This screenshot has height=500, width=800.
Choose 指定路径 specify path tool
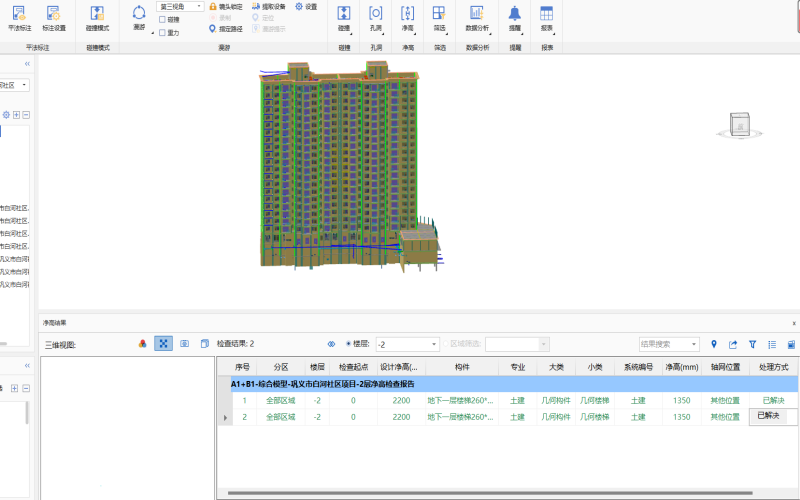(226, 29)
